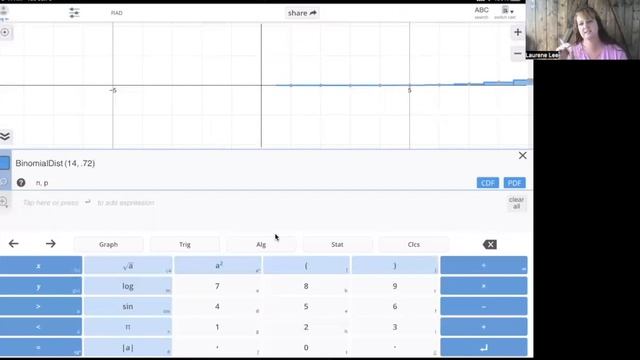Collapse the panel with double chevron
This screenshot has height=360, width=640.
click(5, 136)
